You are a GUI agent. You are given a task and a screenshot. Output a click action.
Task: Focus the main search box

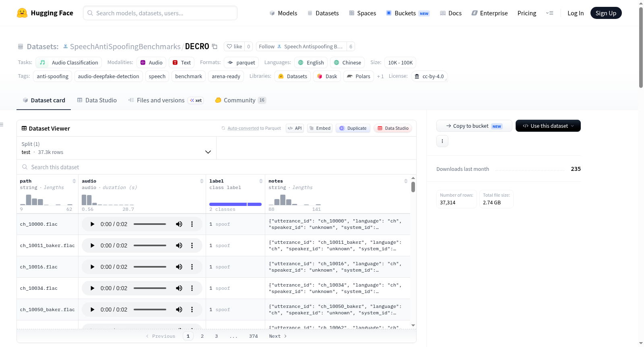coord(160,13)
